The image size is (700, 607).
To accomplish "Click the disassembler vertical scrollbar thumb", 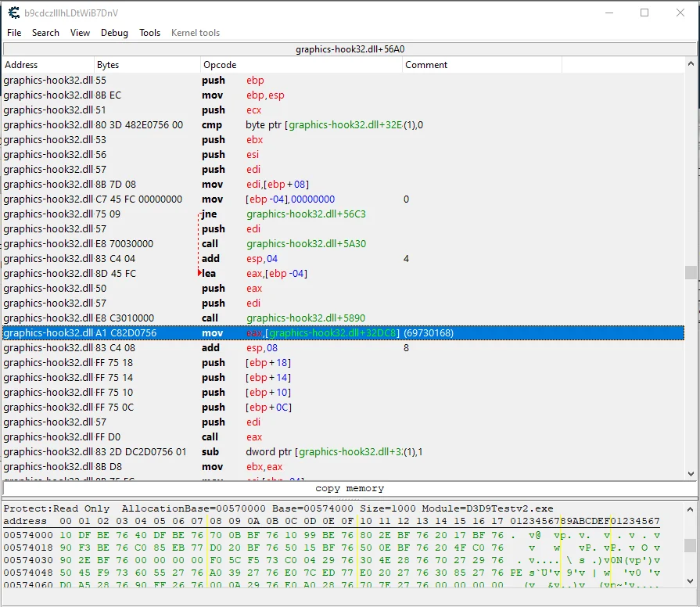I will point(691,272).
